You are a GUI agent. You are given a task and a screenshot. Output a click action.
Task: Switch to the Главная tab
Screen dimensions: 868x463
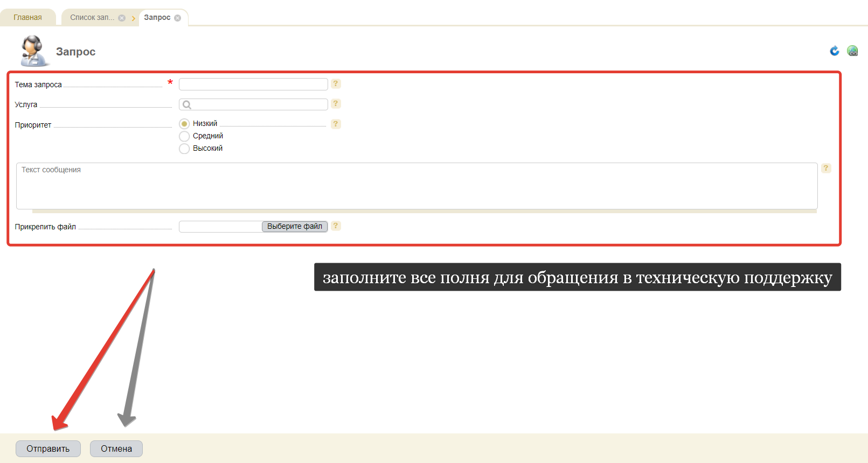pos(27,17)
